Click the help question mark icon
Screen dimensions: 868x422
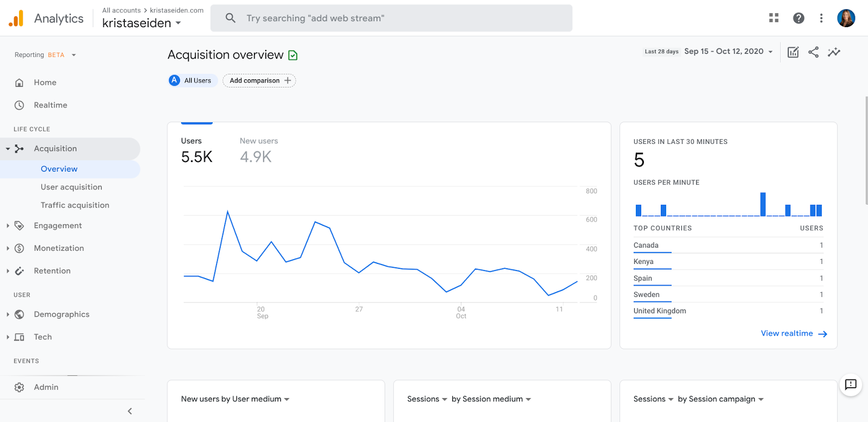pos(799,18)
